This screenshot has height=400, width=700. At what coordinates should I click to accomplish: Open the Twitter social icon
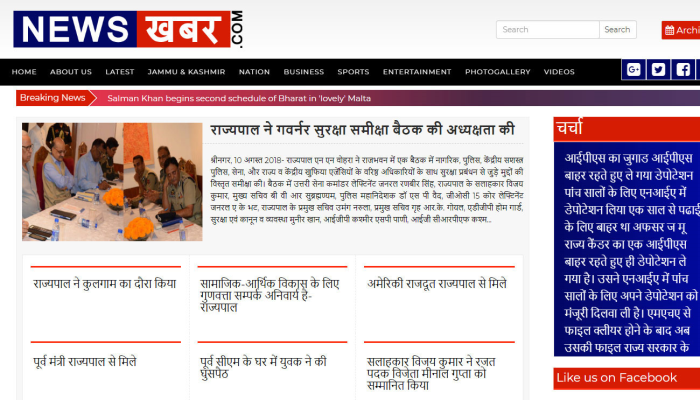tap(658, 70)
